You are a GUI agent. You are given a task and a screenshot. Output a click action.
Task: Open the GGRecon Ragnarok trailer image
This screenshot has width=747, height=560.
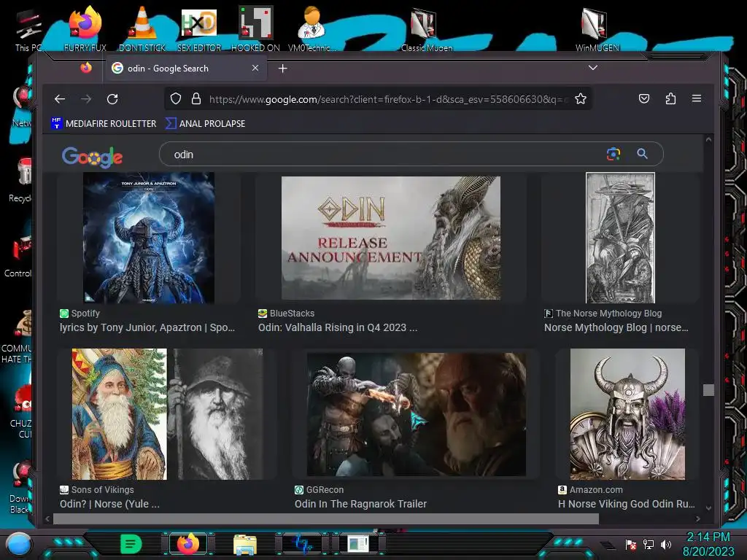point(417,414)
